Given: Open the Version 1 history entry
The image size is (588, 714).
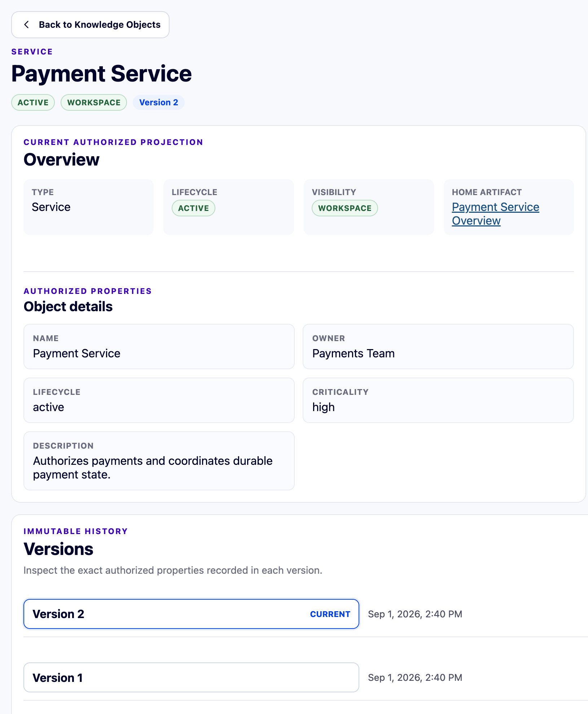Looking at the screenshot, I should (191, 678).
